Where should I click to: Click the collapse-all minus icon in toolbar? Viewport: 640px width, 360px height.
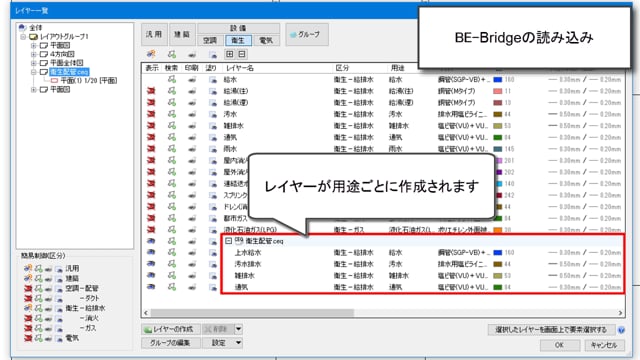point(242,54)
